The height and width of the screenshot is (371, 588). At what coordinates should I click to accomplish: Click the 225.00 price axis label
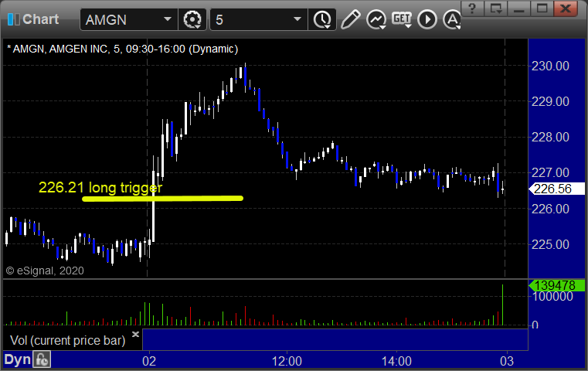[x=550, y=244]
